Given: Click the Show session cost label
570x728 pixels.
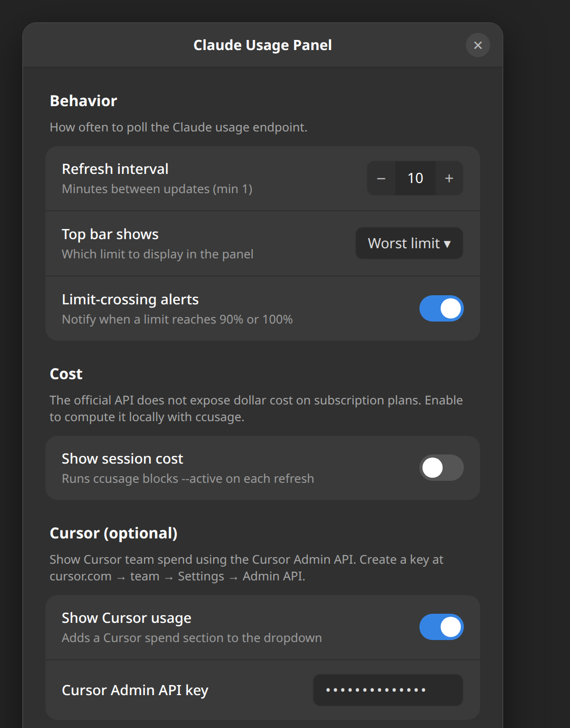Looking at the screenshot, I should coord(122,459).
